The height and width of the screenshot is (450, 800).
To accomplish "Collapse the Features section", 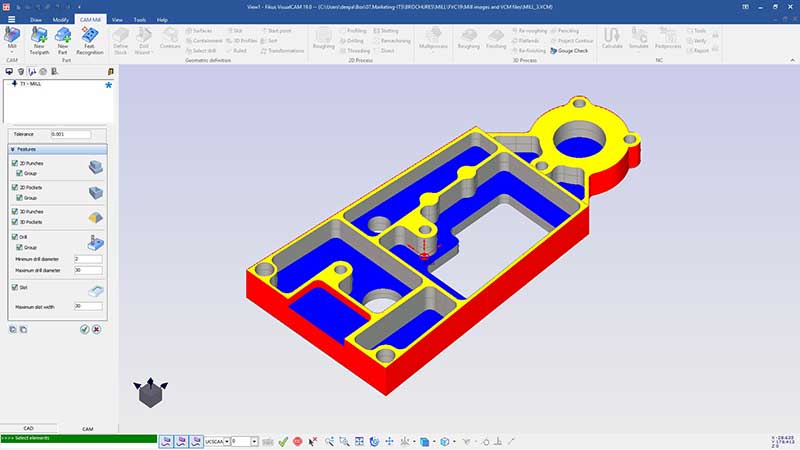I will (14, 148).
